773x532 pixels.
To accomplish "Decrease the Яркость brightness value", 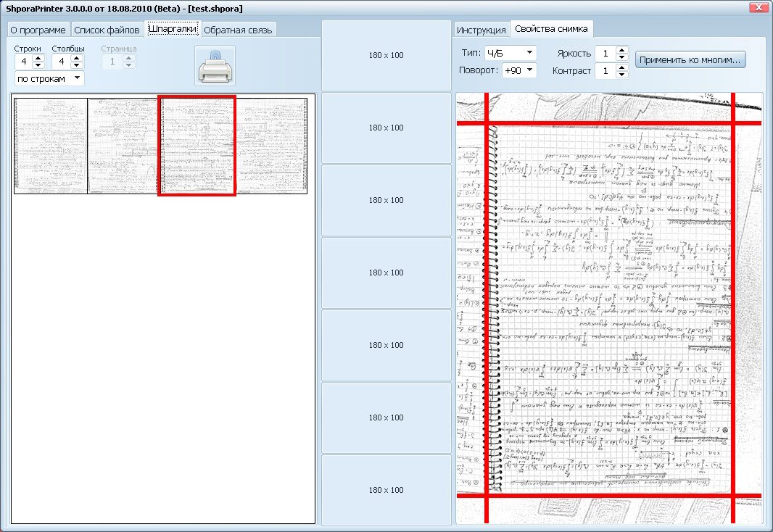I will pyautogui.click(x=622, y=57).
